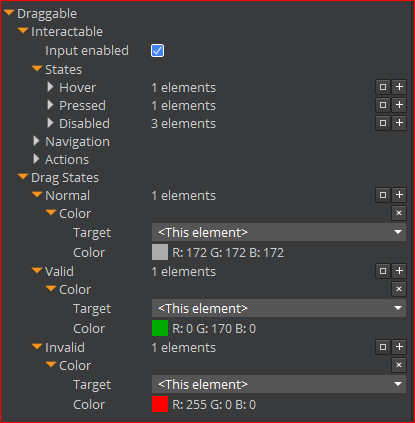The height and width of the screenshot is (423, 415).
Task: Toggle the Input enabled checkbox
Action: tap(157, 51)
